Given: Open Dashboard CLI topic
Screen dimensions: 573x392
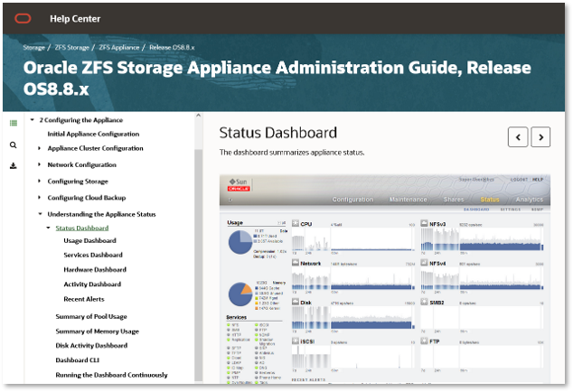Looking at the screenshot, I should [78, 360].
